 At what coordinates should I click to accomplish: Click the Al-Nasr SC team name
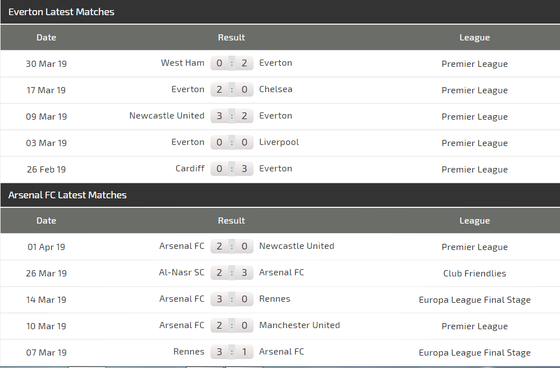(181, 273)
